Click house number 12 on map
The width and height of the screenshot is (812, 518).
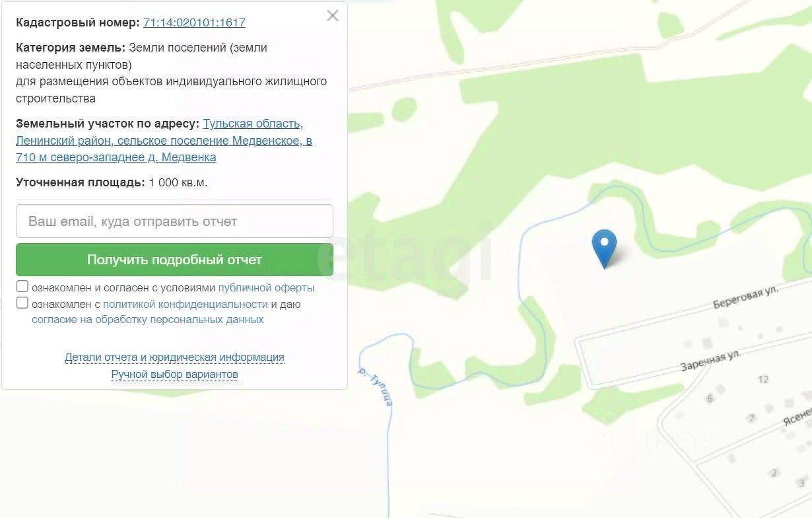pos(764,379)
